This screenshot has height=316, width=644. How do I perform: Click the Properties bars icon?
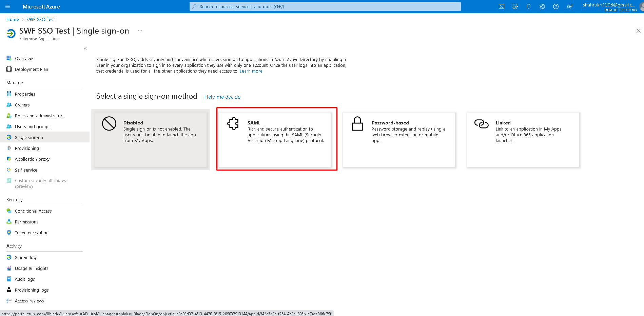[x=9, y=94]
